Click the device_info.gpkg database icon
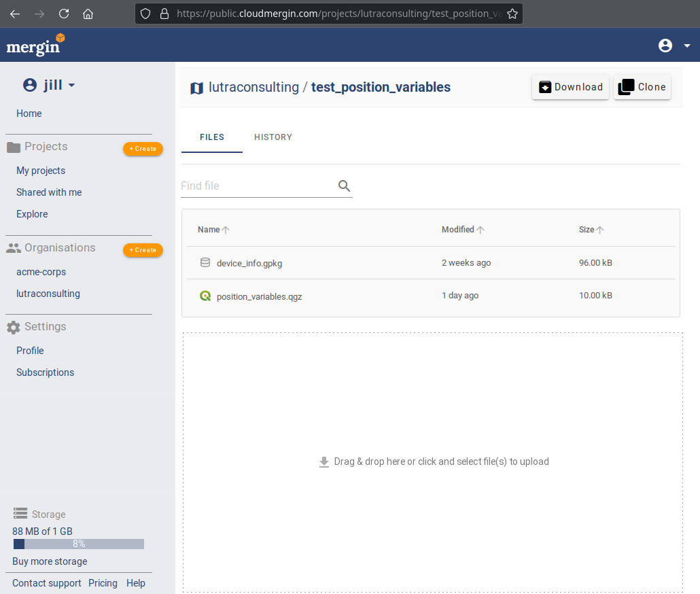The height and width of the screenshot is (594, 700). click(x=205, y=262)
